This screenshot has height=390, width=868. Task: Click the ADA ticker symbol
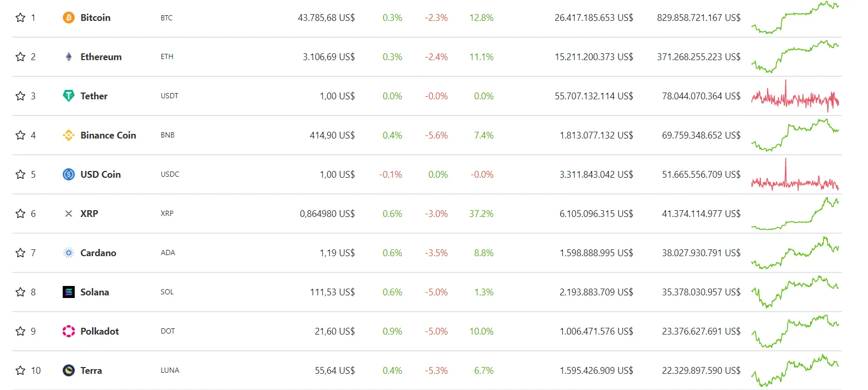coord(168,253)
